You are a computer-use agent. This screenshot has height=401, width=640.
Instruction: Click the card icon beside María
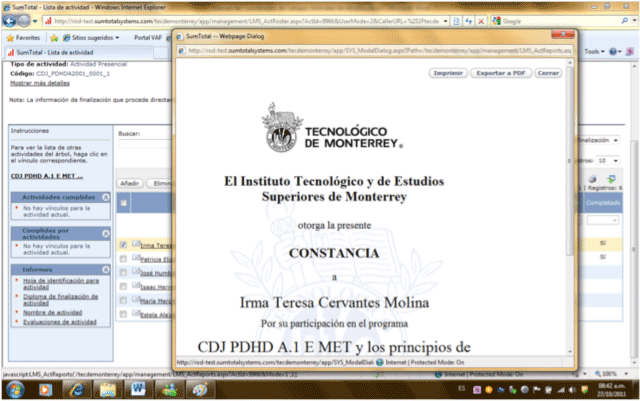point(136,299)
